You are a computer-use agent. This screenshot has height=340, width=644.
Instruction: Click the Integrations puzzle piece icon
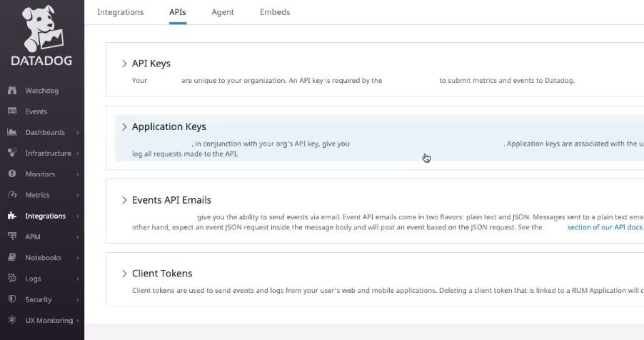pos(12,216)
